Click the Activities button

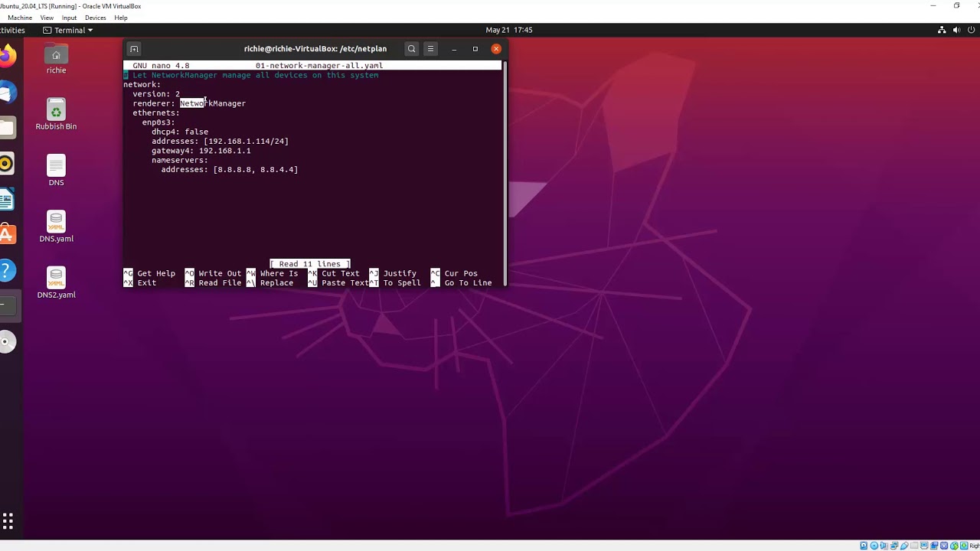coord(12,30)
